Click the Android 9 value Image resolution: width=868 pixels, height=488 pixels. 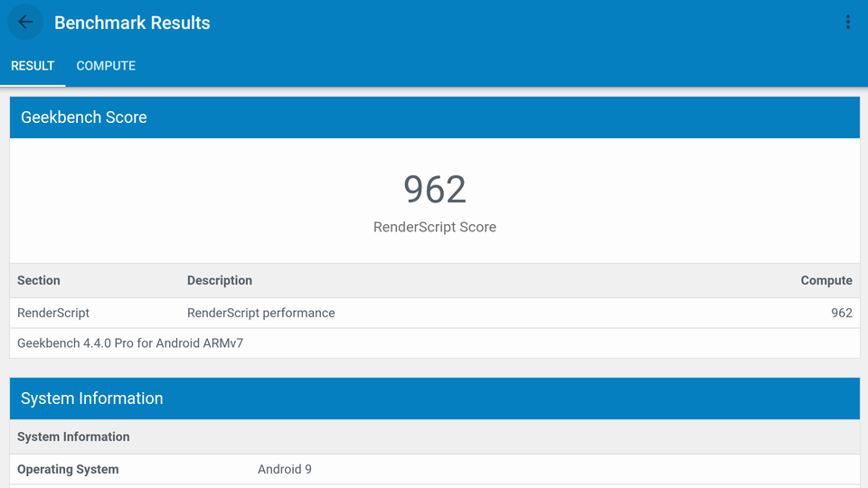pos(285,469)
